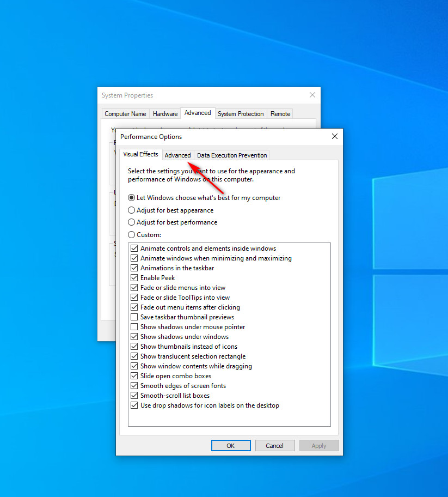Uncheck Enable Peek
The image size is (448, 497).
point(134,278)
